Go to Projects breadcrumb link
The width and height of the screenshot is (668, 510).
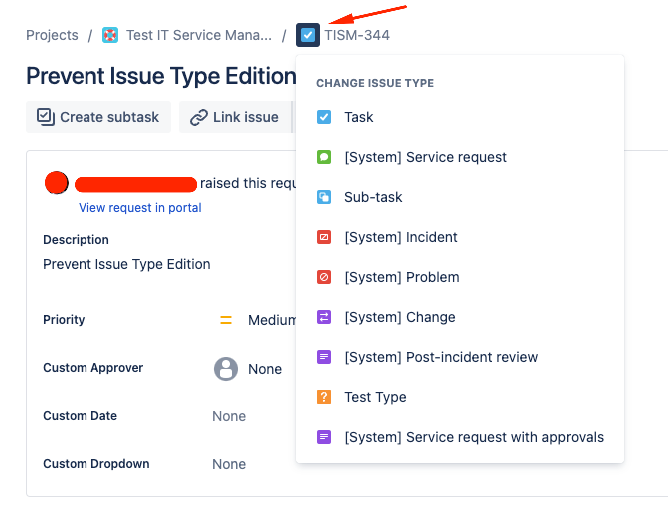(x=52, y=35)
